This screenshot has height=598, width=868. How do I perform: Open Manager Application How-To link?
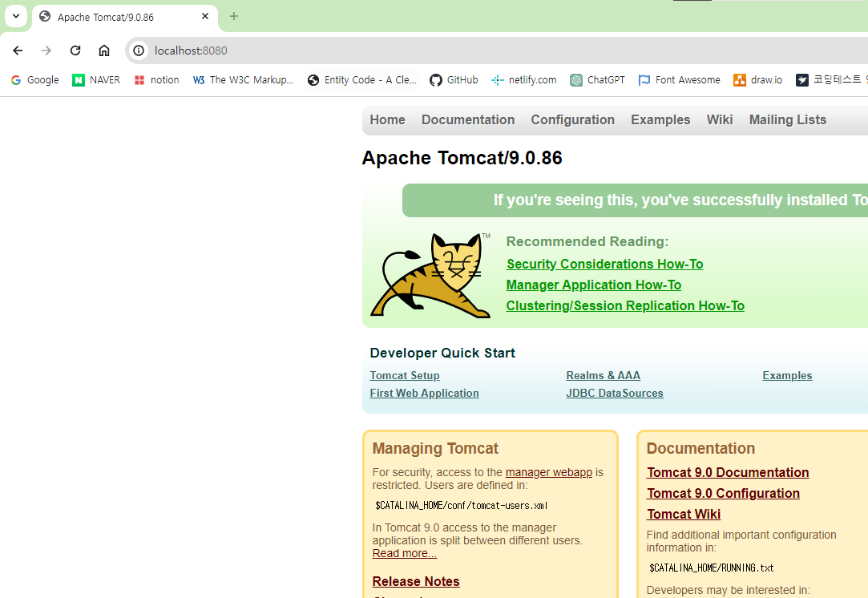[x=593, y=285]
